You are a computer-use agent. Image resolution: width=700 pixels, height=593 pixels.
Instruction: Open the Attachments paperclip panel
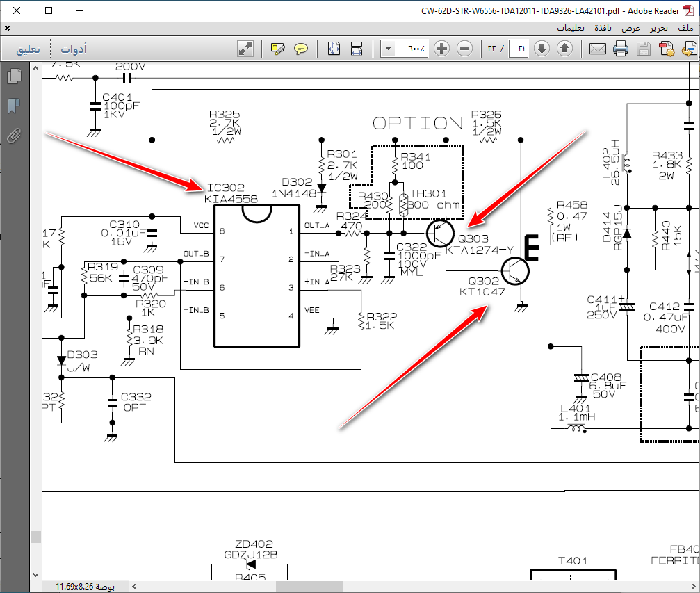(15, 136)
